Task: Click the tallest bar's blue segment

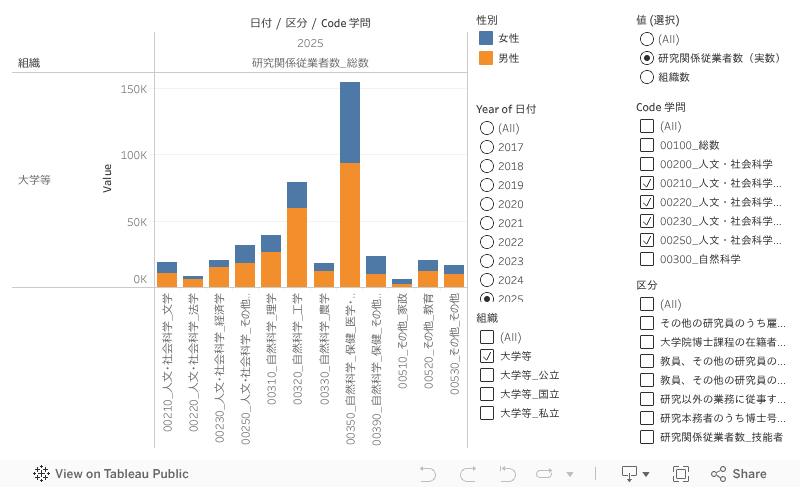Action: click(350, 122)
